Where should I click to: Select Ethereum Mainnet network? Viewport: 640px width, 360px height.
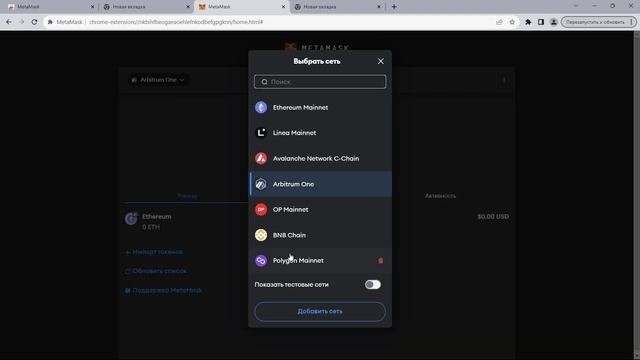pyautogui.click(x=320, y=107)
